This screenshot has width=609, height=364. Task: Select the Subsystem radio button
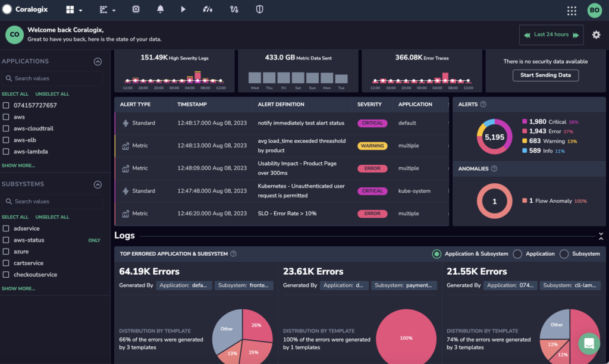[564, 254]
